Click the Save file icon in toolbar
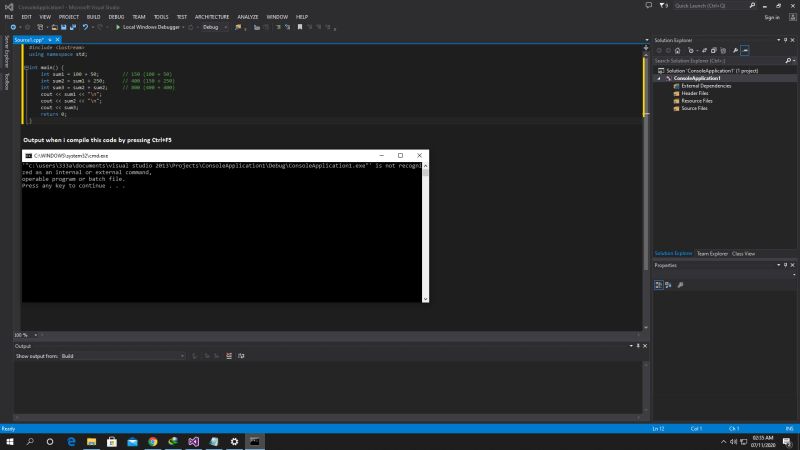This screenshot has width=800, height=450. tap(64, 27)
